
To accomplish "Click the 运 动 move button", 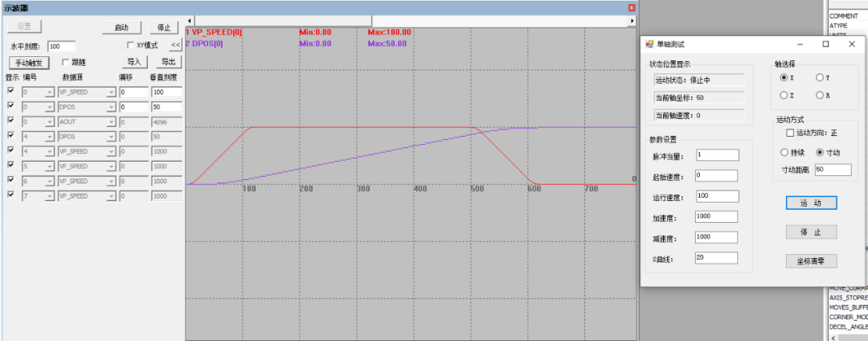I will (x=811, y=203).
